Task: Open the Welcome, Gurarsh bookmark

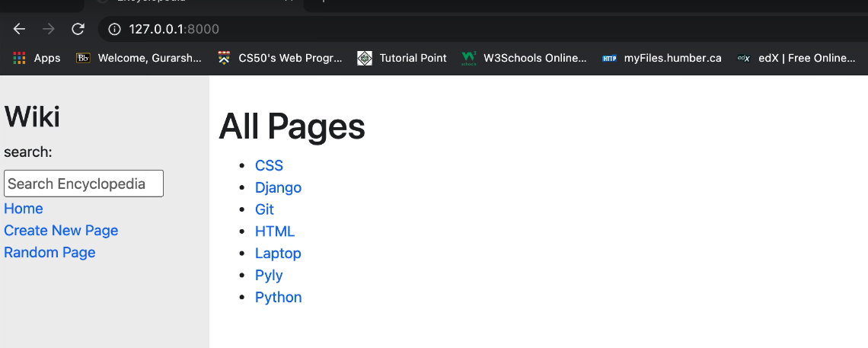Action: point(139,58)
